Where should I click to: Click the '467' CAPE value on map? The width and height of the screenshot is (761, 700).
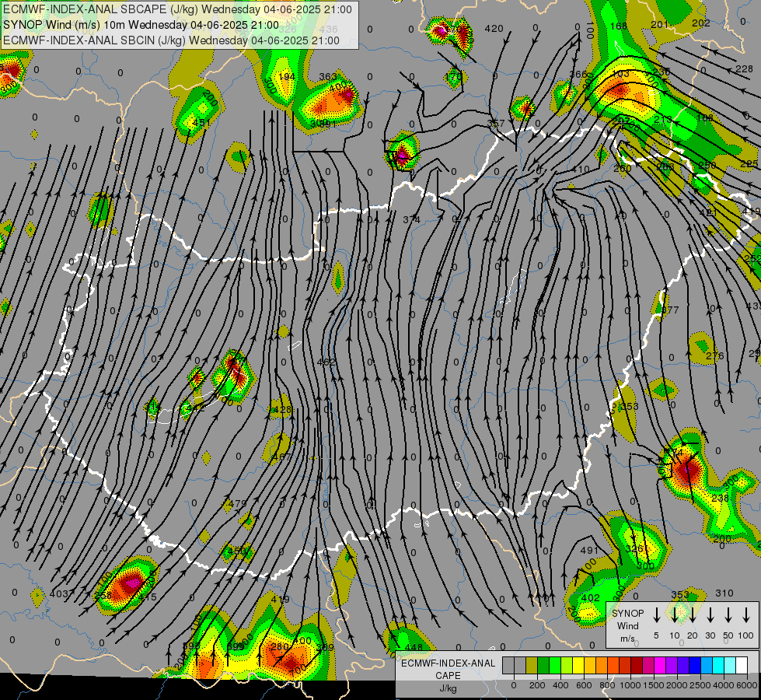[x=281, y=457]
